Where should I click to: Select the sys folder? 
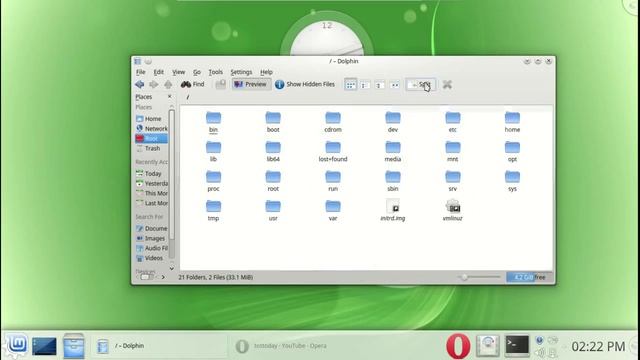point(512,181)
